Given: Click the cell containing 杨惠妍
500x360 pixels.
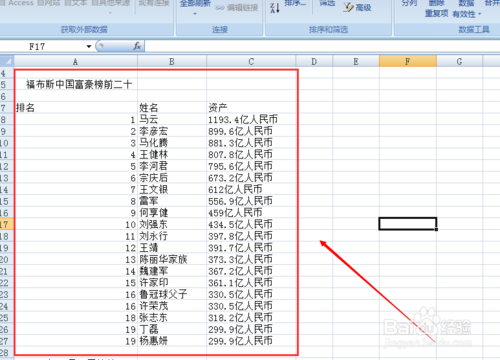Looking at the screenshot, I should (x=172, y=341).
